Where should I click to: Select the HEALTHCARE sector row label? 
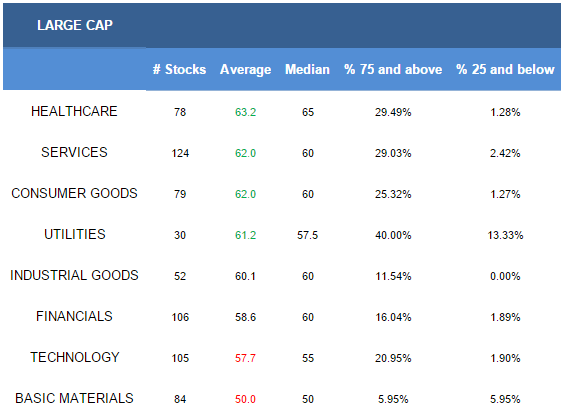coord(74,111)
